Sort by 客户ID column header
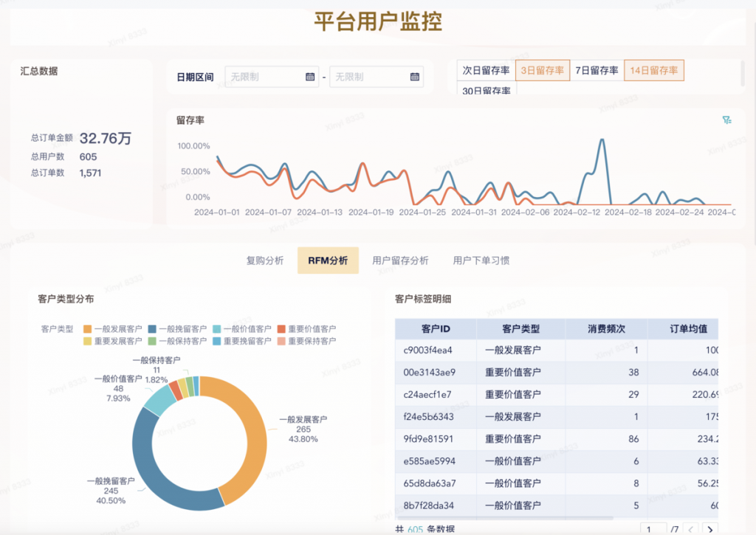This screenshot has width=756, height=535. [x=436, y=328]
